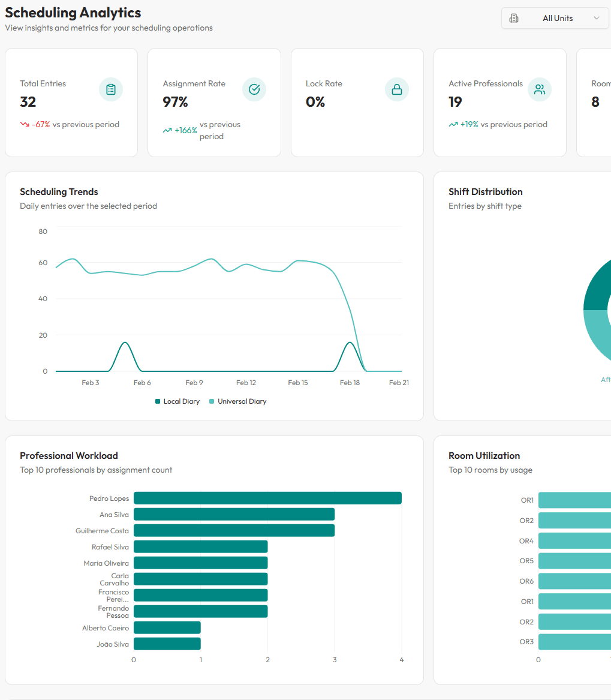The height and width of the screenshot is (700, 611).
Task: Click the Active Professionals people icon
Action: (539, 89)
